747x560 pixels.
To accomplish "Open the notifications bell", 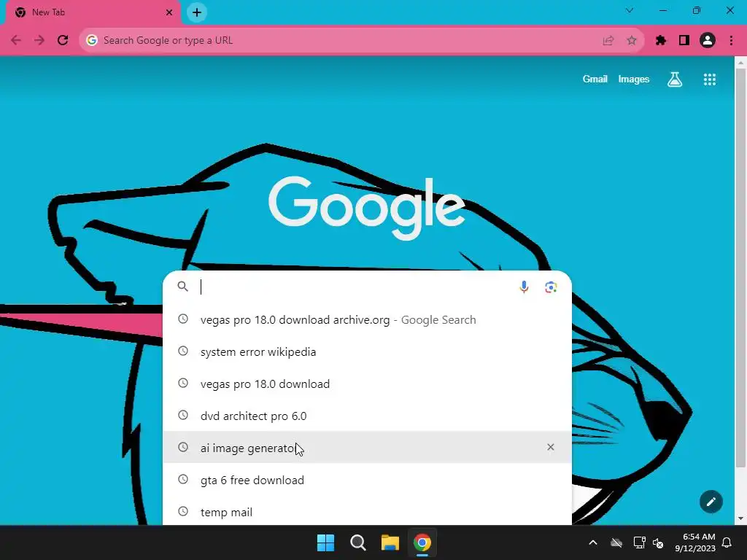I will 727,542.
